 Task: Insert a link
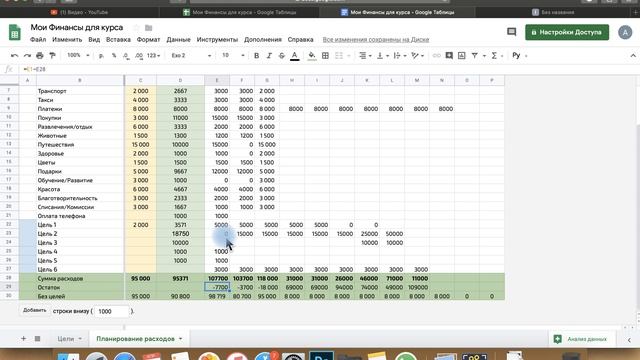tap(436, 56)
